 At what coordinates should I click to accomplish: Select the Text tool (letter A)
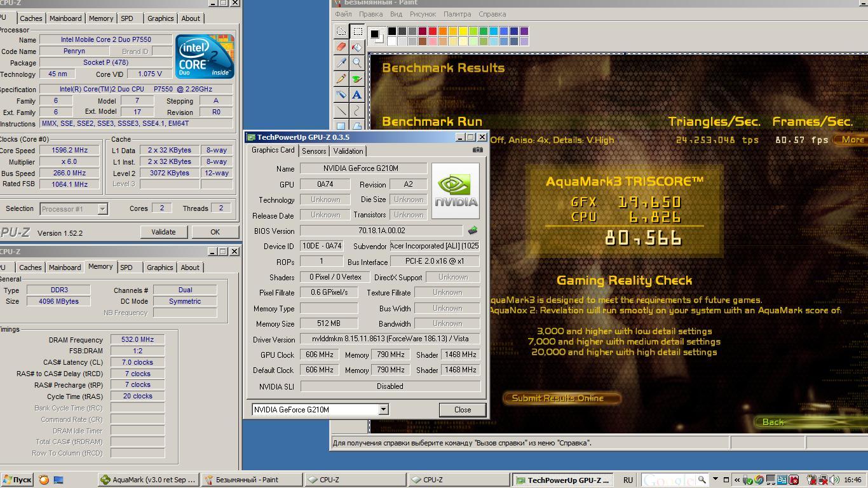(357, 95)
